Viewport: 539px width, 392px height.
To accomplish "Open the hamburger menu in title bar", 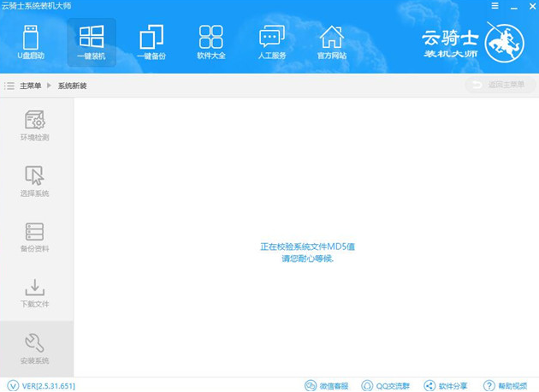I will tap(495, 6).
